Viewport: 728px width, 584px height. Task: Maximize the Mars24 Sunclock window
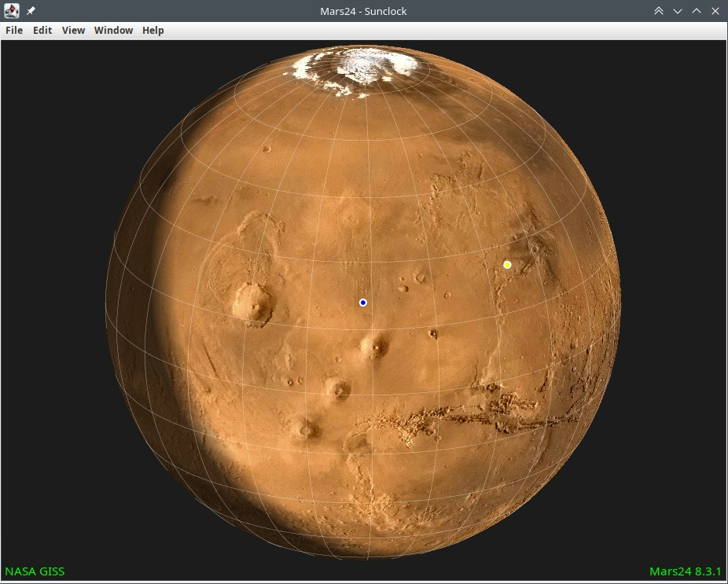[x=697, y=11]
